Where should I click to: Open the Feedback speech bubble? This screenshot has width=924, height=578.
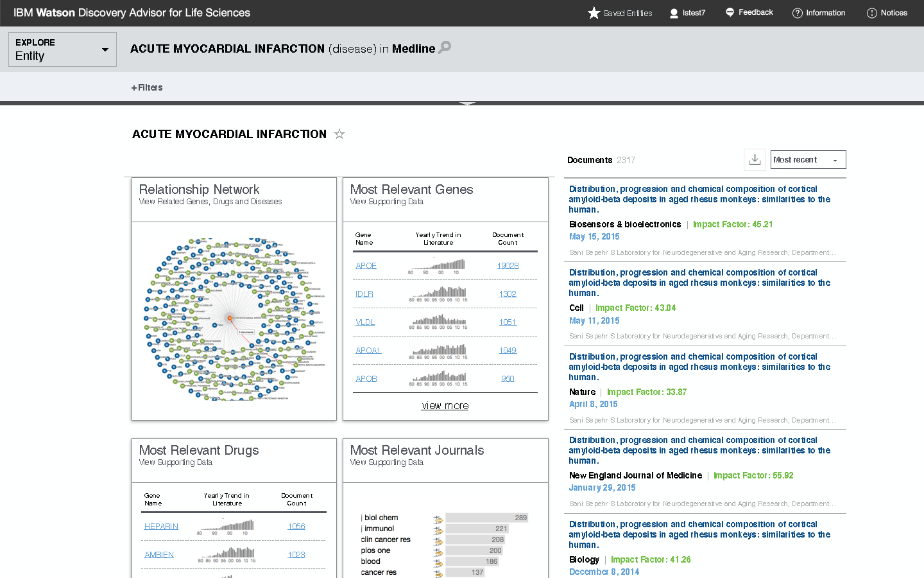click(x=730, y=12)
